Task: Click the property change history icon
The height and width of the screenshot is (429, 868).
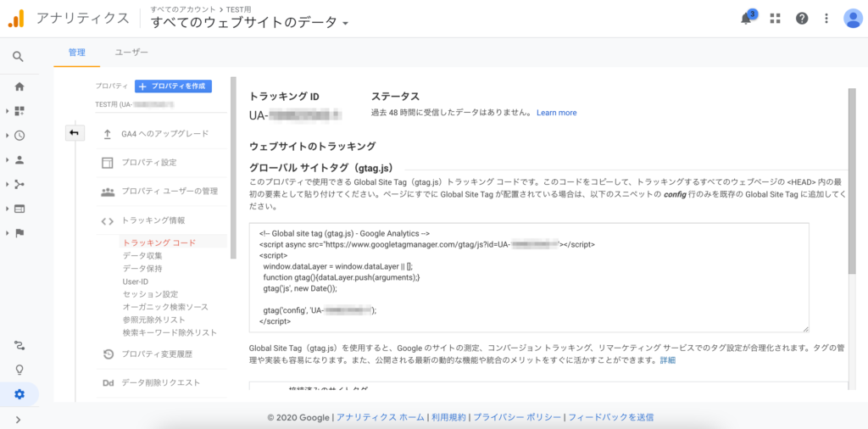Action: tap(108, 354)
